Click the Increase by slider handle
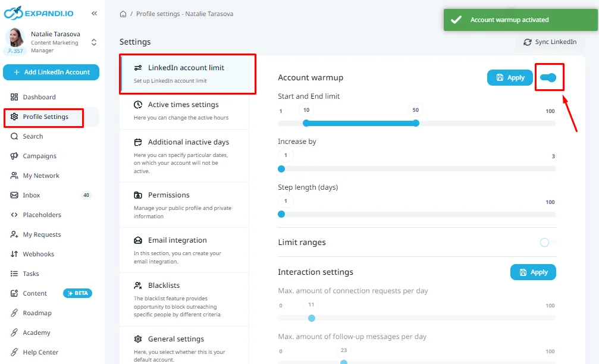 pos(281,169)
